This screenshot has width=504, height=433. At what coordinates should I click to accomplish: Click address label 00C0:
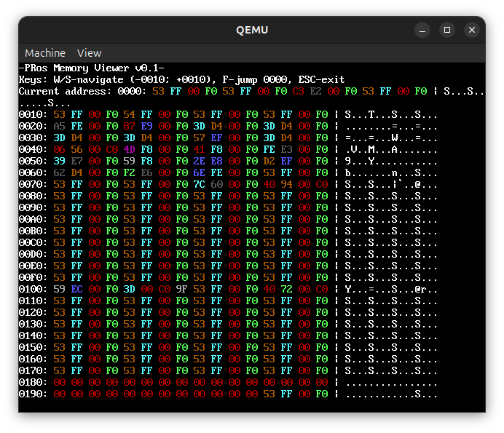(x=33, y=242)
